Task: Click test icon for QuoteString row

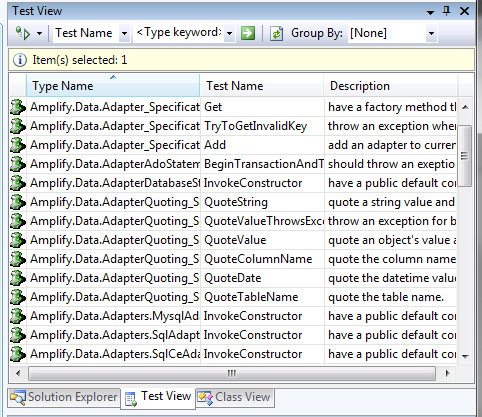Action: (18, 202)
